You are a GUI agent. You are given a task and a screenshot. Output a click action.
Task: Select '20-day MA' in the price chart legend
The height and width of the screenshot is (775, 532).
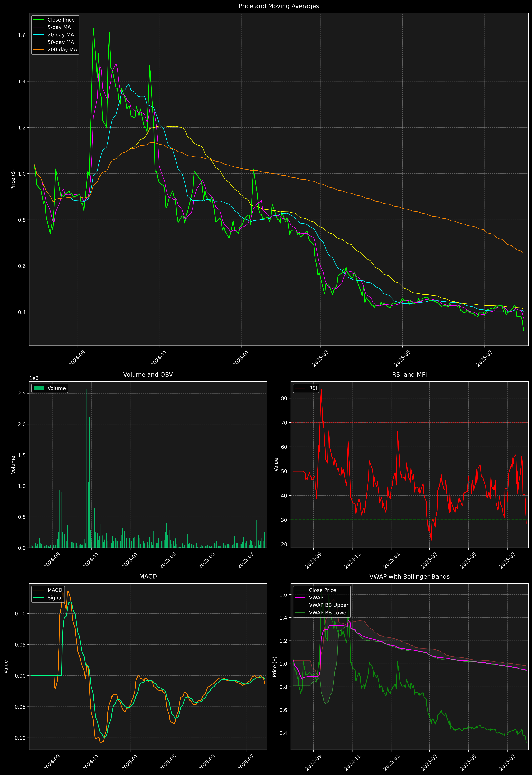tap(61, 35)
